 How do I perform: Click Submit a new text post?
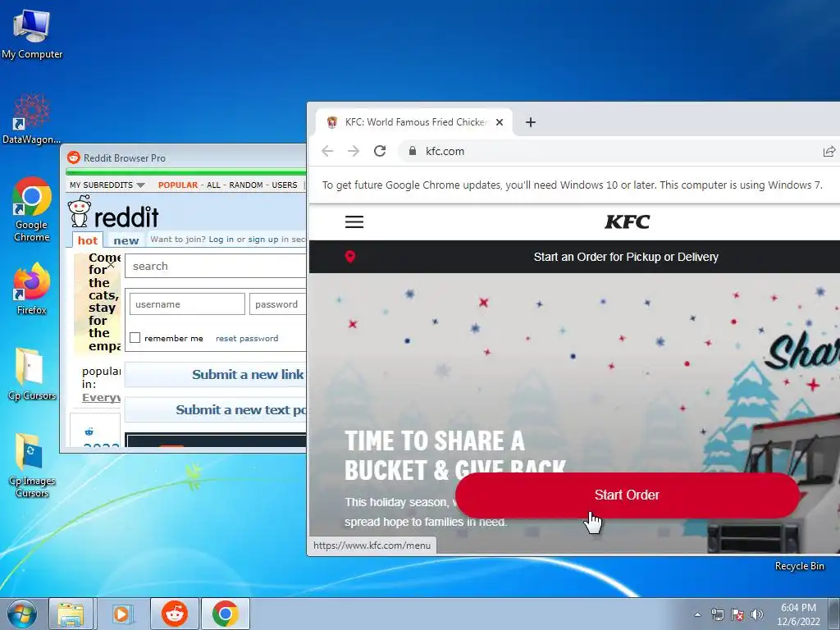click(216, 410)
